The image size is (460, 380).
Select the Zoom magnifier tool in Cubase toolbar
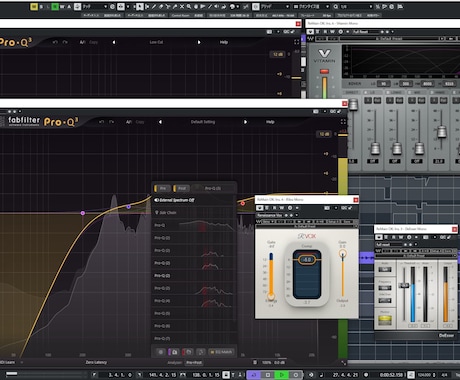tap(189, 6)
